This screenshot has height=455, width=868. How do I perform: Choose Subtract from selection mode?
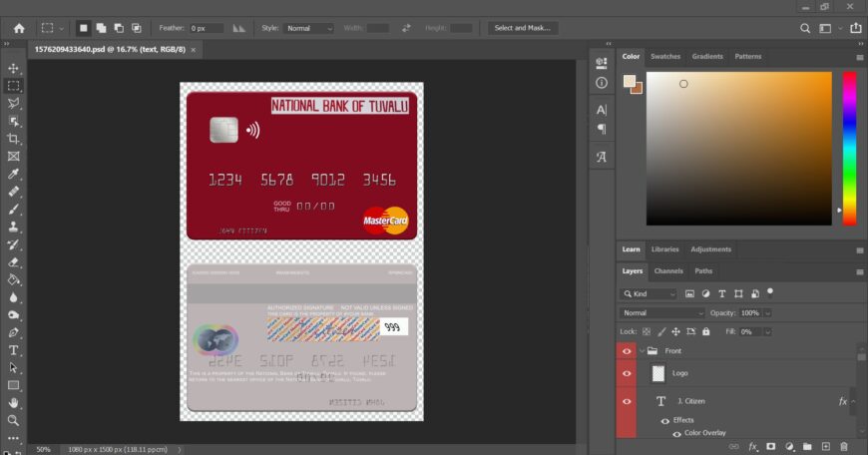[119, 28]
